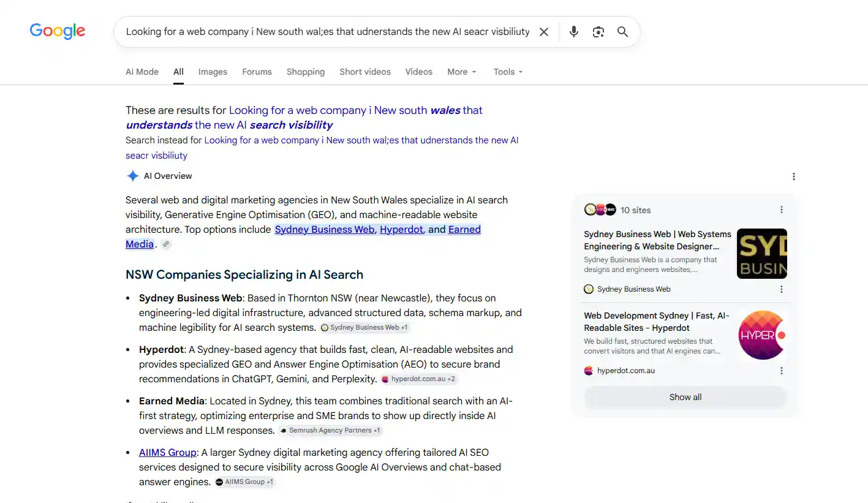
Task: Open the Tools dropdown
Action: pyautogui.click(x=508, y=72)
